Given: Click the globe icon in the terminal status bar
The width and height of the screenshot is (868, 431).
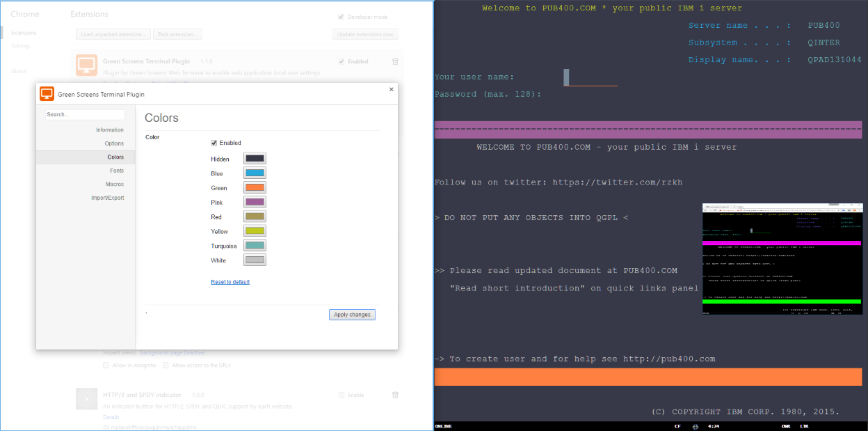Looking at the screenshot, I should (x=695, y=426).
